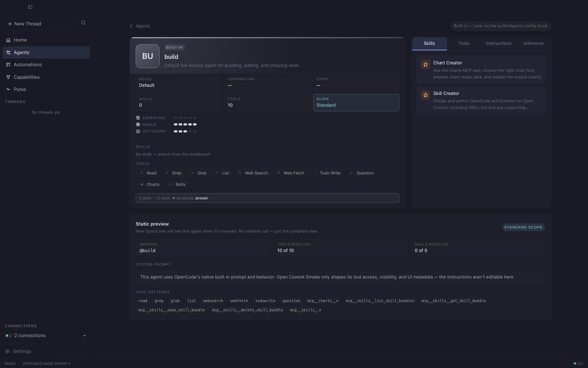Click the Web Fetch tool chip

(x=290, y=173)
